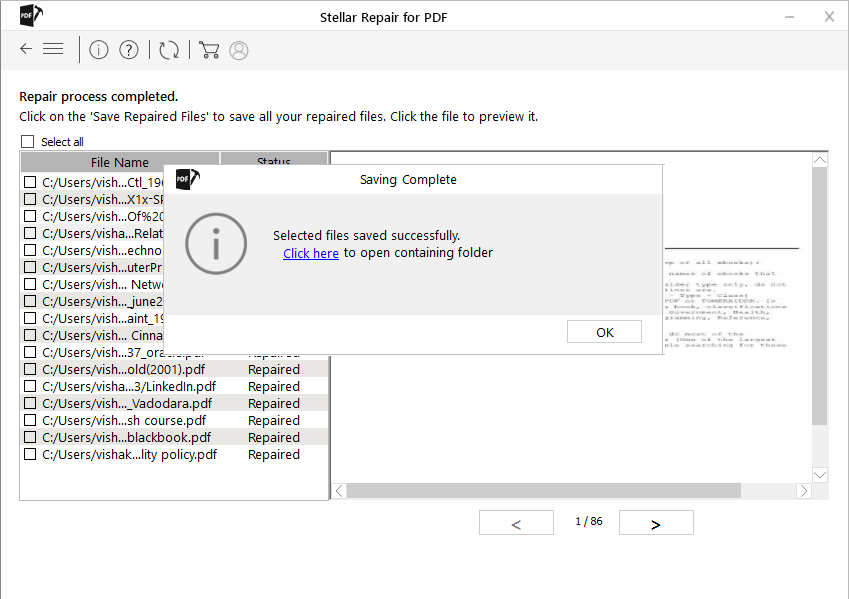Toggle the Select all checkbox
The image size is (849, 599).
click(28, 141)
